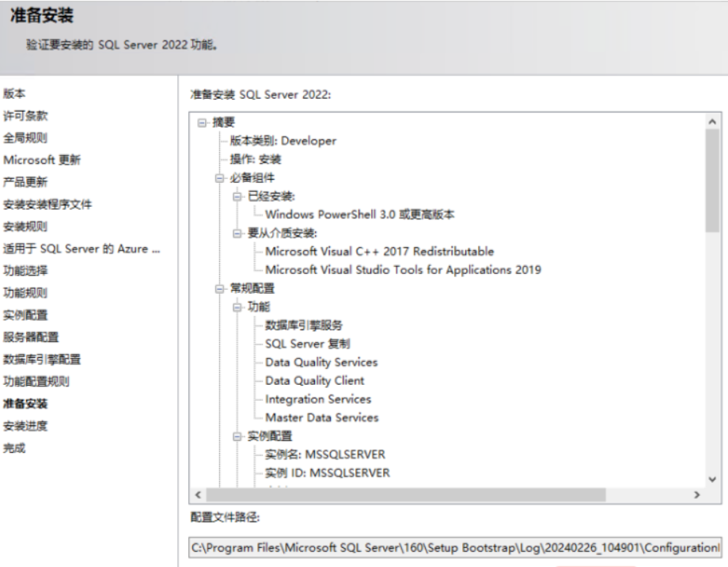
Task: Click the 常规配置 node label
Action: pos(252,288)
